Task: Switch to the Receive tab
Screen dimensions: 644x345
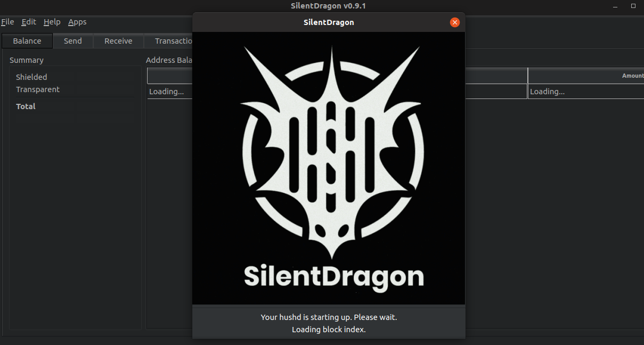Action: click(118, 41)
